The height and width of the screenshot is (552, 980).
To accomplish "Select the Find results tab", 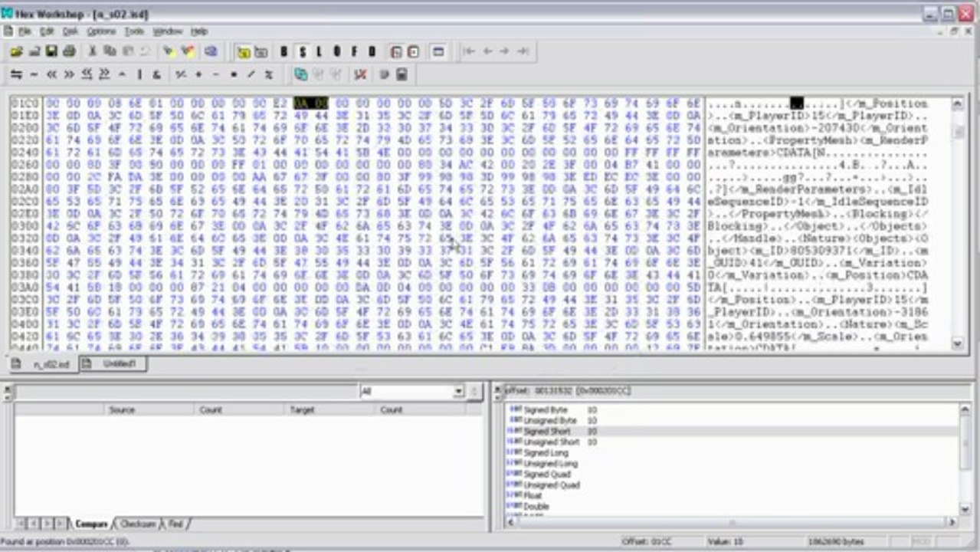I will pos(176,524).
